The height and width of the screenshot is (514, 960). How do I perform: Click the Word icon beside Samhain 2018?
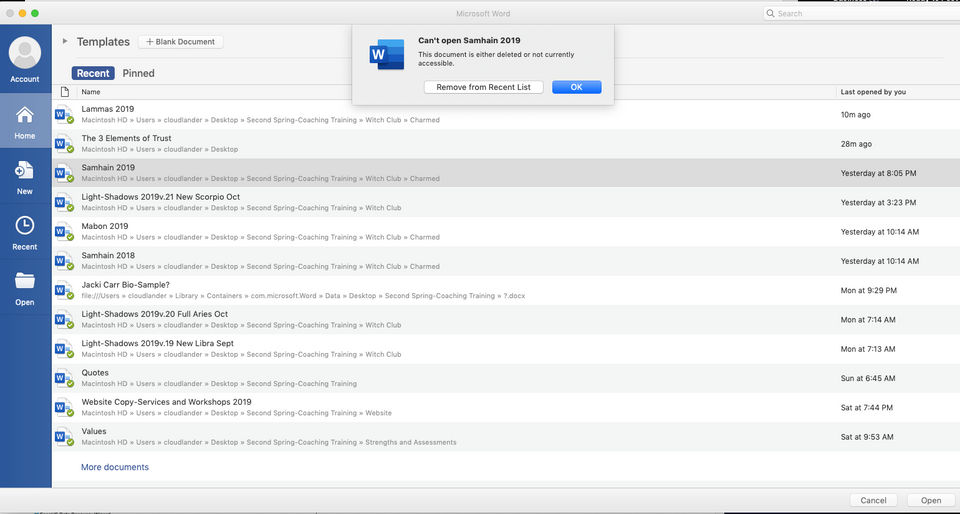(64, 261)
